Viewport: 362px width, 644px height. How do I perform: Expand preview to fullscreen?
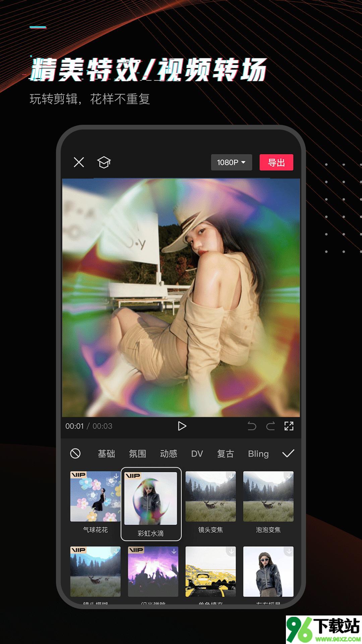click(289, 426)
